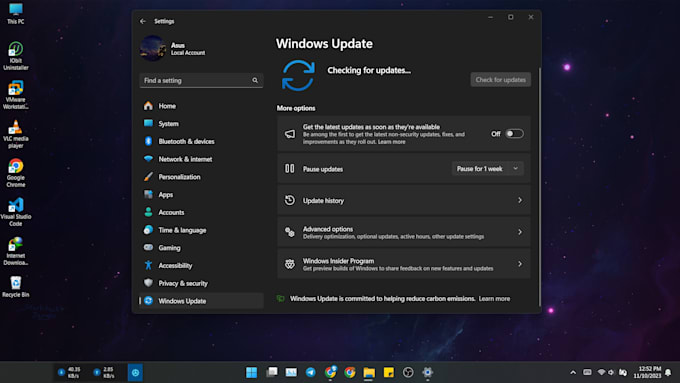Viewport: 680px width, 383px height.
Task: Open Advanced options row
Action: tap(404, 232)
